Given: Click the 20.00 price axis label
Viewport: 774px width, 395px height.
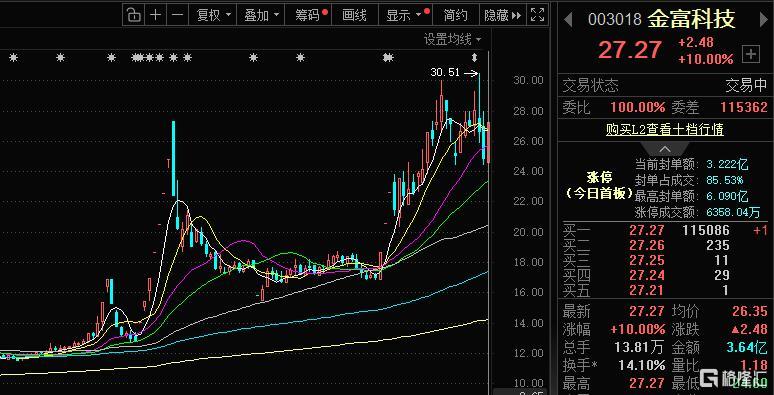Looking at the screenshot, I should click(528, 232).
